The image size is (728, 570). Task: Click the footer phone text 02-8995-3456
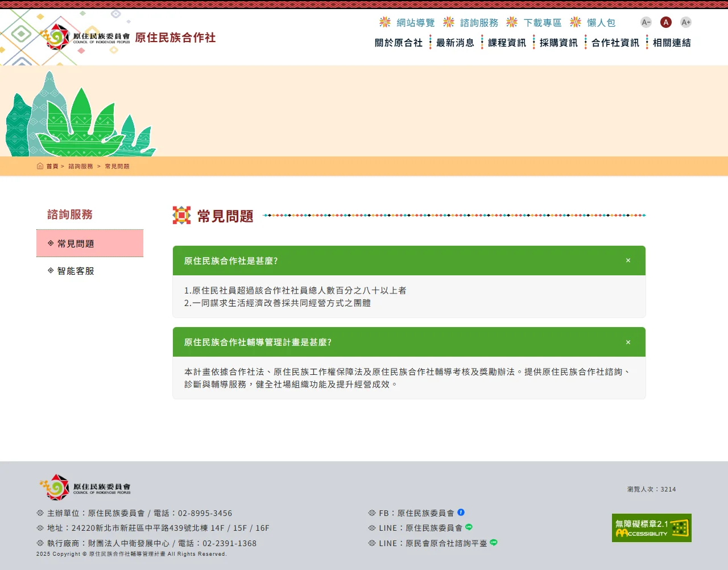tap(205, 513)
